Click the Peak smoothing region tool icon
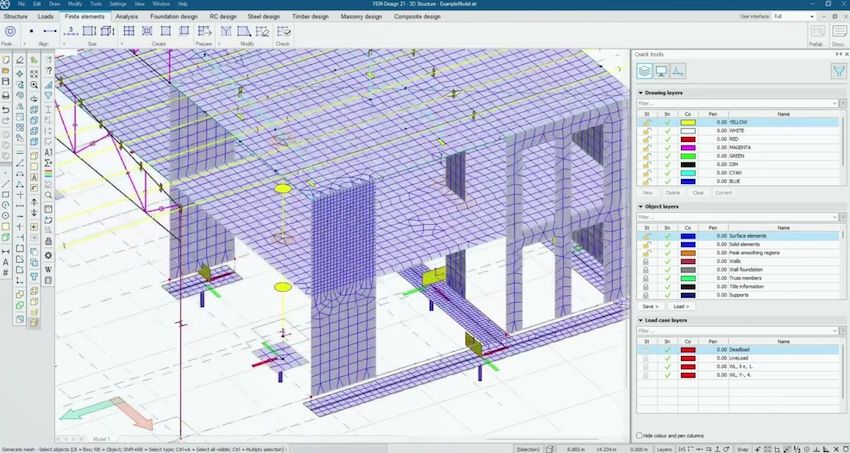850x453 pixels. click(10, 32)
